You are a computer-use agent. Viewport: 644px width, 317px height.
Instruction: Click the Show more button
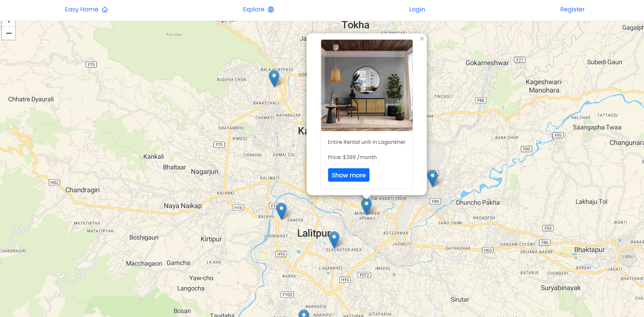pos(348,175)
